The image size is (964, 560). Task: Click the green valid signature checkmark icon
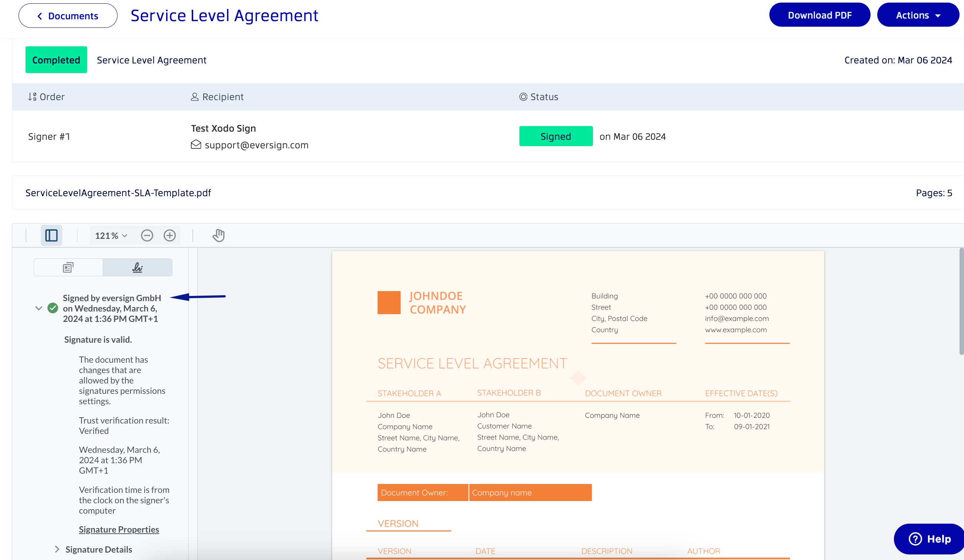tap(53, 308)
